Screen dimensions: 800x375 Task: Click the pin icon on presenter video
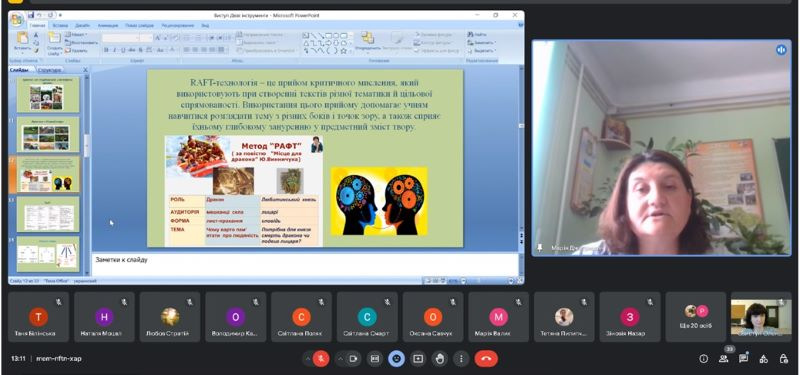coord(540,247)
